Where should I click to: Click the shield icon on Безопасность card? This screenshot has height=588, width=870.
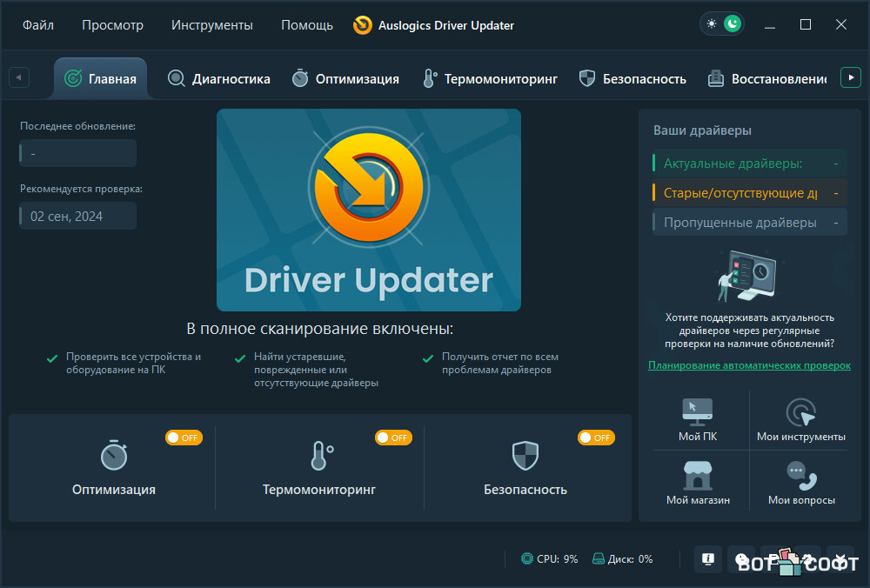tap(525, 456)
